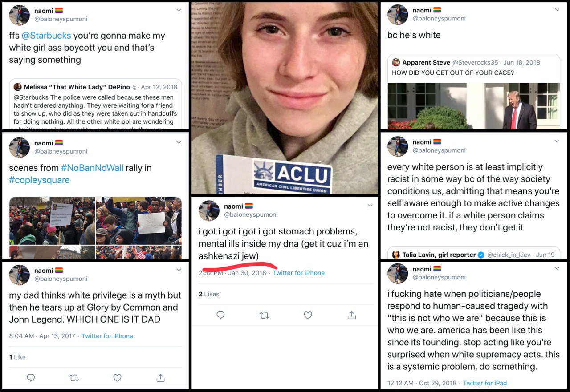The height and width of the screenshot is (392, 570).
Task: Open the #NoBanNoWall hashtag
Action: coord(92,168)
